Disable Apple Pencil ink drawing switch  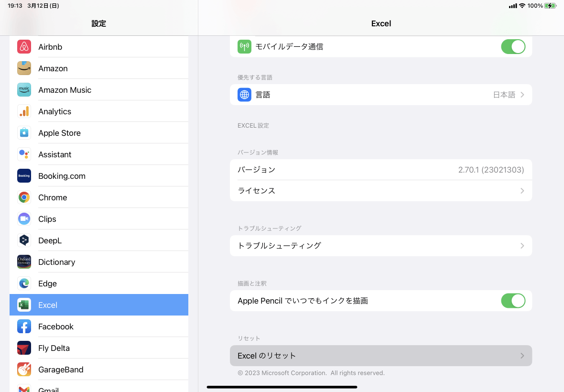[x=513, y=301]
